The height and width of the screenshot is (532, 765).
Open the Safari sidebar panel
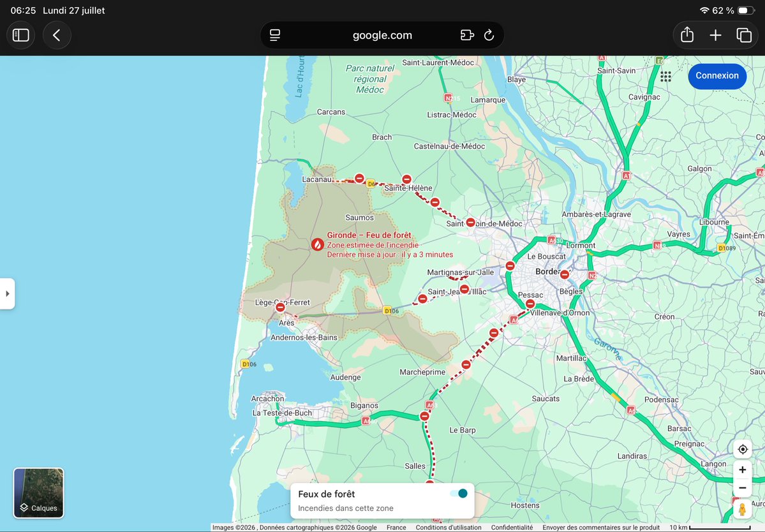click(20, 35)
